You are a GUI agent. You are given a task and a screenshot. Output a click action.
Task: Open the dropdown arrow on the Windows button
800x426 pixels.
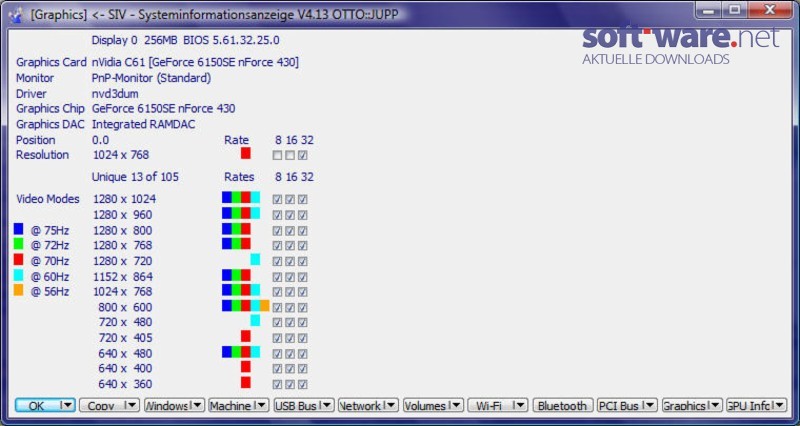[x=196, y=406]
